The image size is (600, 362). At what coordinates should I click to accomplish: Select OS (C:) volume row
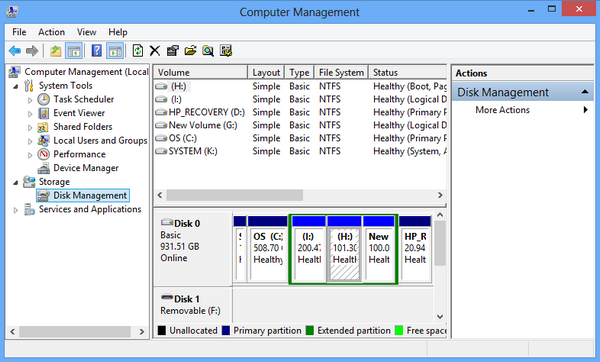pyautogui.click(x=300, y=139)
